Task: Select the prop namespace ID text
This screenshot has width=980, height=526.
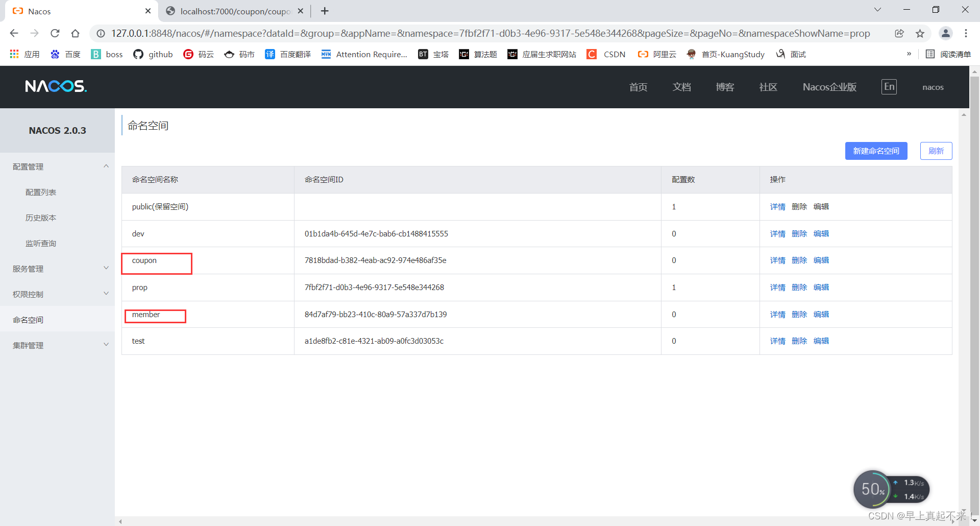Action: (x=374, y=287)
